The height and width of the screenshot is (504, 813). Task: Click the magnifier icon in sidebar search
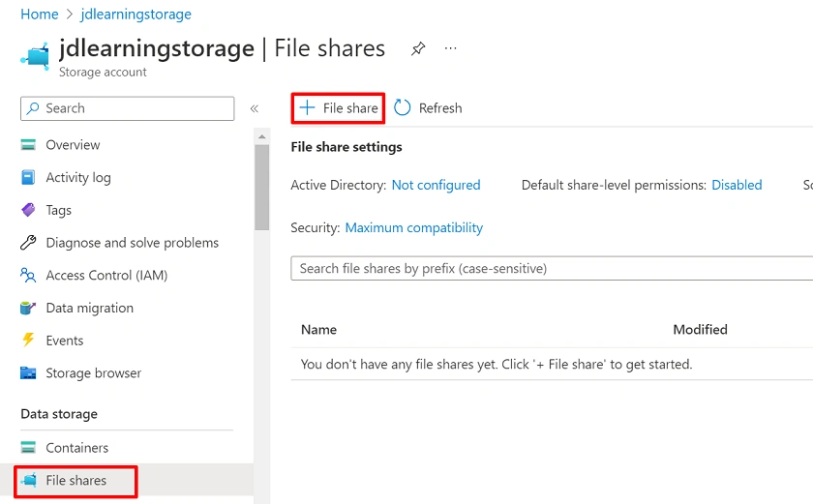(x=33, y=108)
